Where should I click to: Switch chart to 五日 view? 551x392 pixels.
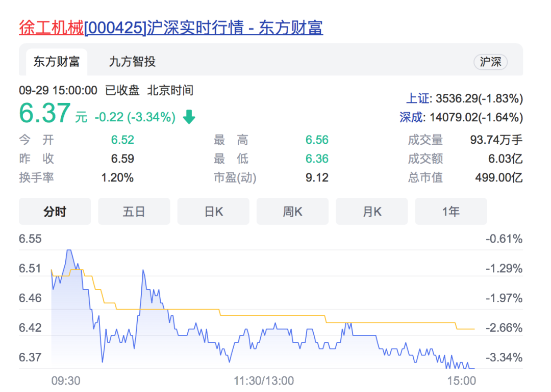coord(134,212)
